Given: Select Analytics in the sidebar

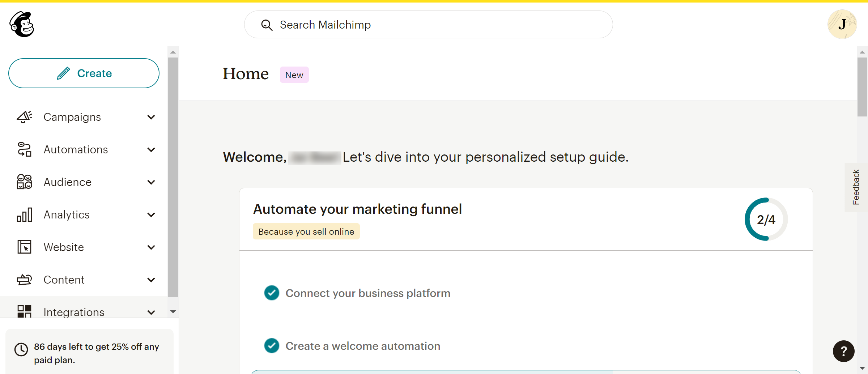Looking at the screenshot, I should tap(67, 214).
